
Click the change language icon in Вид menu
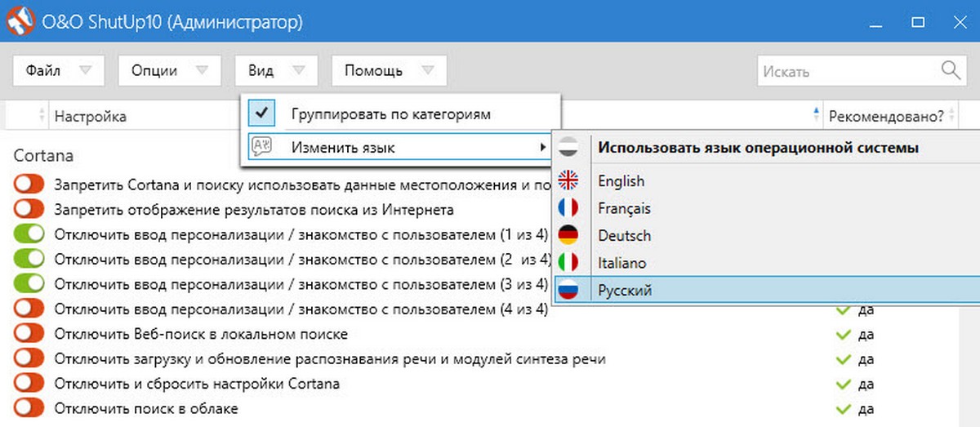pos(261,147)
